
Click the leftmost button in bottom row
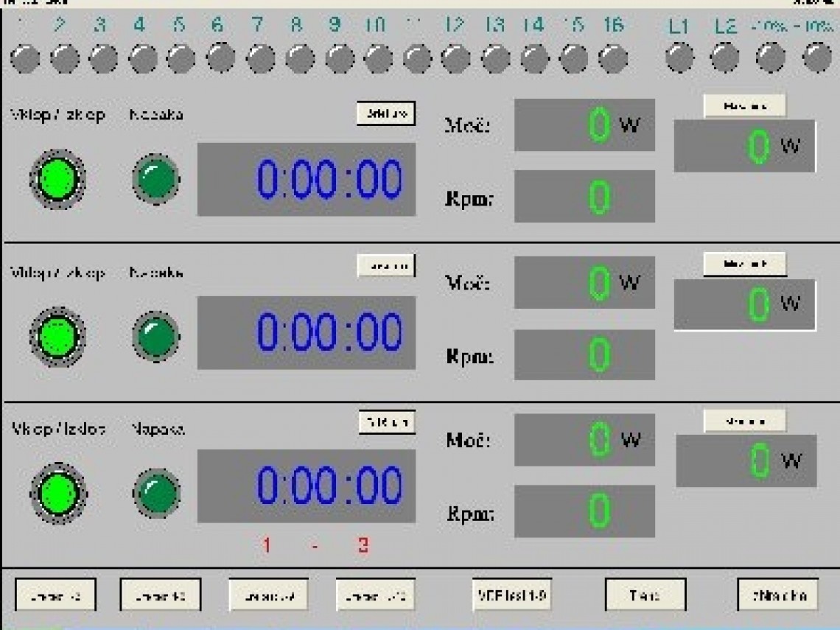56,595
